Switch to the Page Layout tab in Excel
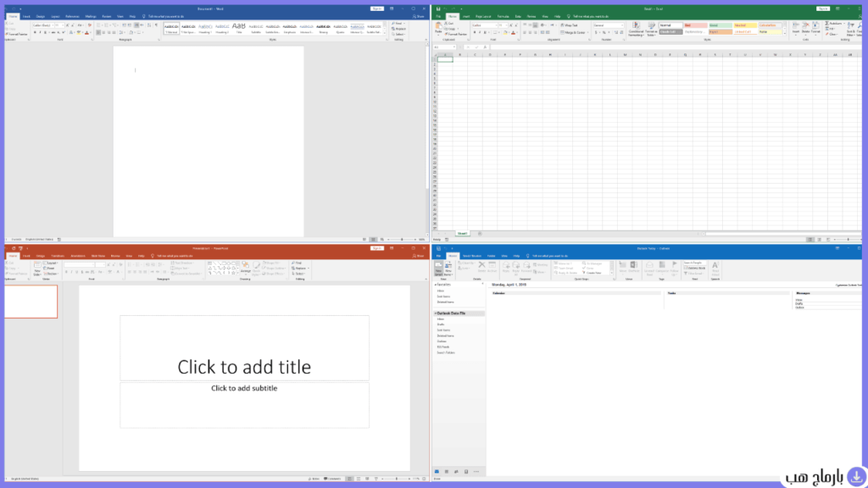 [x=483, y=17]
